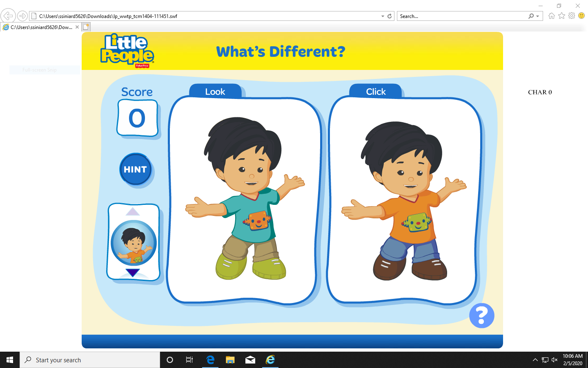Click the network tray icon
Screen dimensions: 588x368
point(545,360)
